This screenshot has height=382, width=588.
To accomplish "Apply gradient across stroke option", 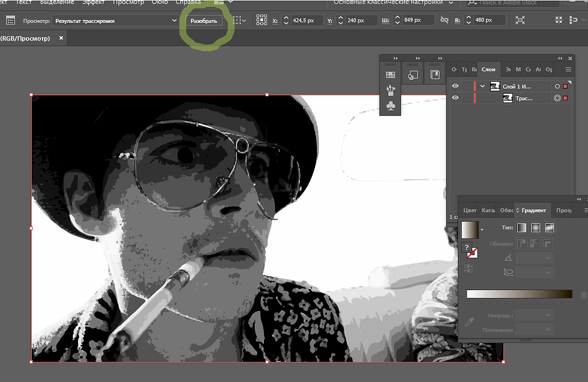I will [547, 243].
